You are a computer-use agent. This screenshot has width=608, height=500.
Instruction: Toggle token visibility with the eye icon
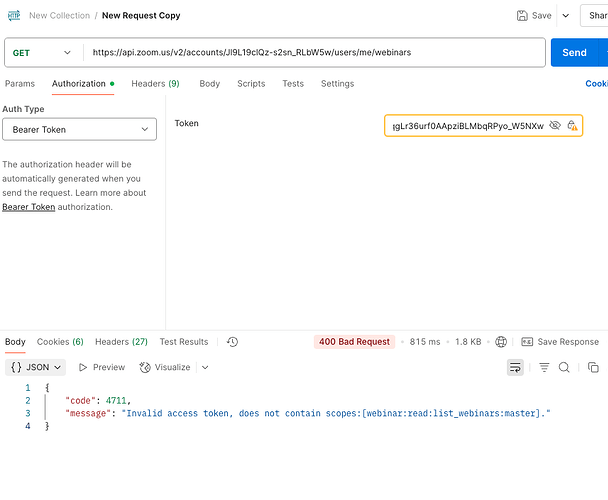click(x=555, y=125)
